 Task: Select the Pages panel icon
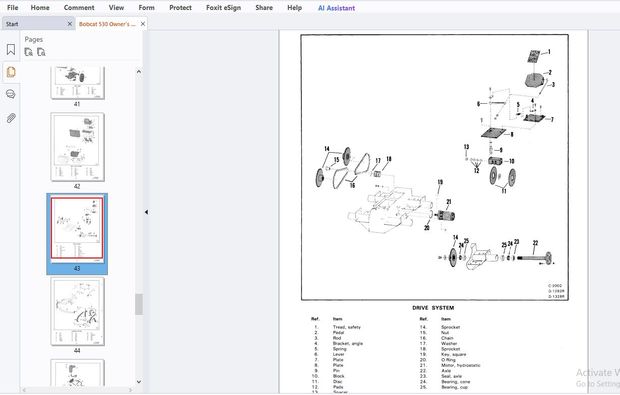click(x=11, y=72)
